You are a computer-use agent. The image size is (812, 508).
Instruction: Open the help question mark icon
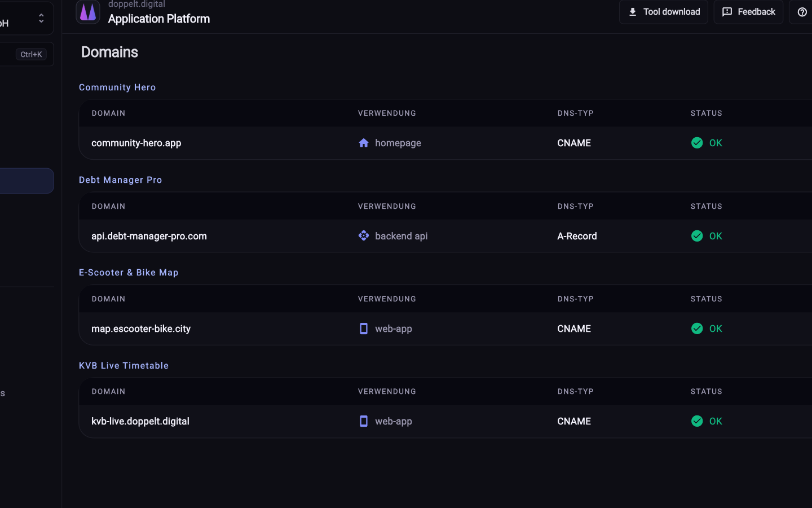802,12
